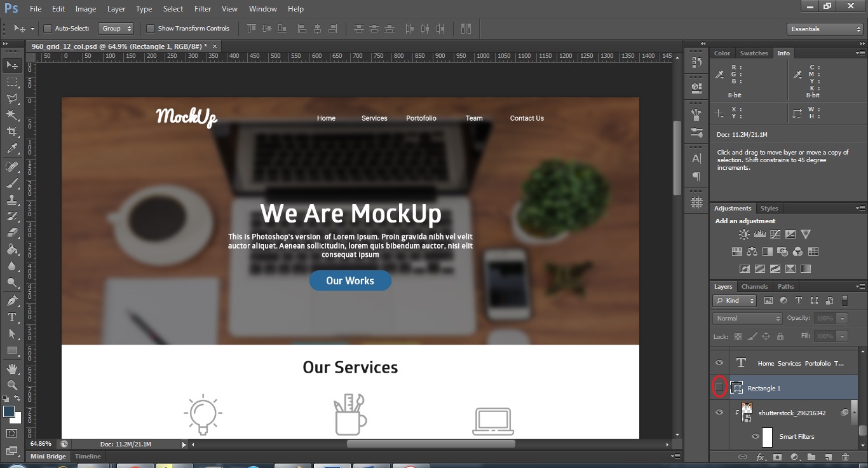This screenshot has width=868, height=468.
Task: Select the Lasso tool
Action: [x=12, y=99]
